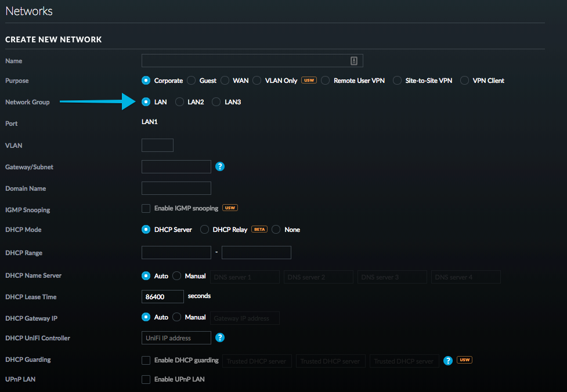Click the DHCP Lease Time field
Viewport: 567px width, 392px height.
coord(162,296)
